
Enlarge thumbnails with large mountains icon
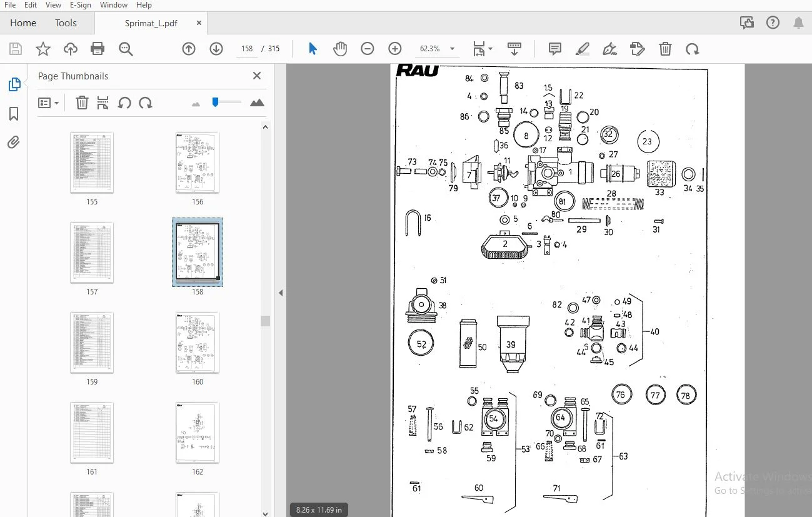click(257, 103)
